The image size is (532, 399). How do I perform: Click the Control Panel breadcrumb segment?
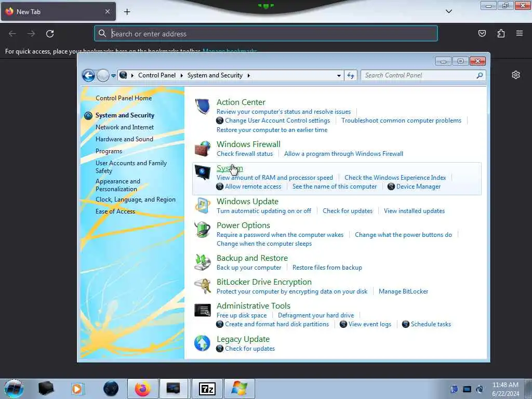pyautogui.click(x=157, y=75)
